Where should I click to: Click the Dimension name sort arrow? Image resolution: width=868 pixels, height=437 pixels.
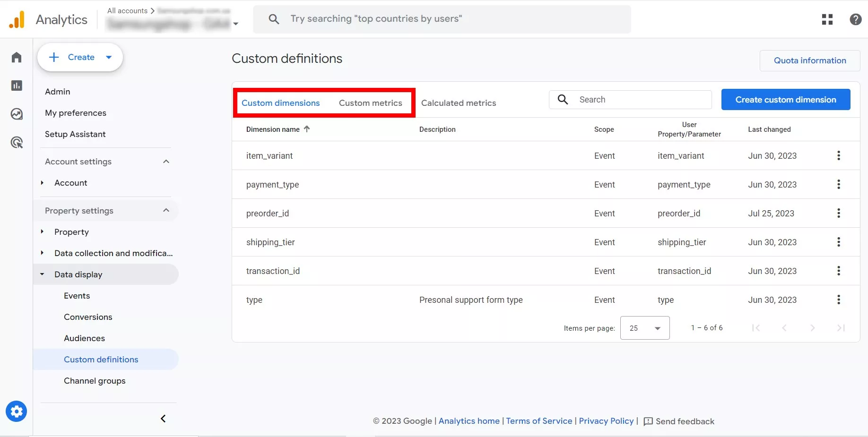[x=307, y=129]
